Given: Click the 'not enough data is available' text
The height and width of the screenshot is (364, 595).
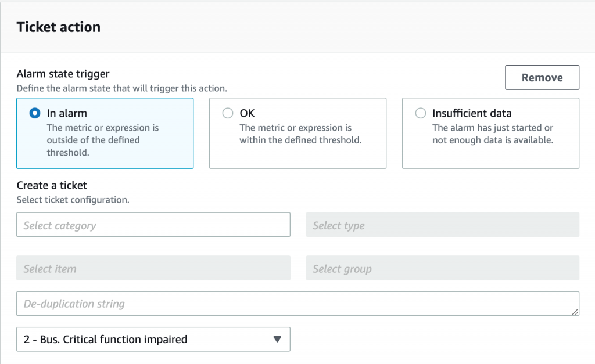Looking at the screenshot, I should click(492, 140).
